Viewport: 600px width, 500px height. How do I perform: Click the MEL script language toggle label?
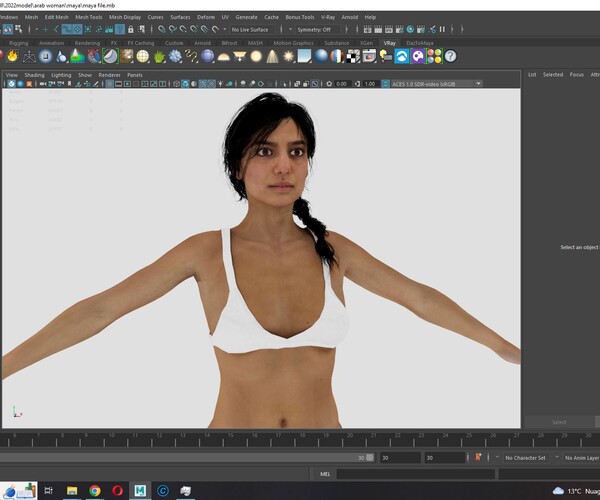pos(325,474)
